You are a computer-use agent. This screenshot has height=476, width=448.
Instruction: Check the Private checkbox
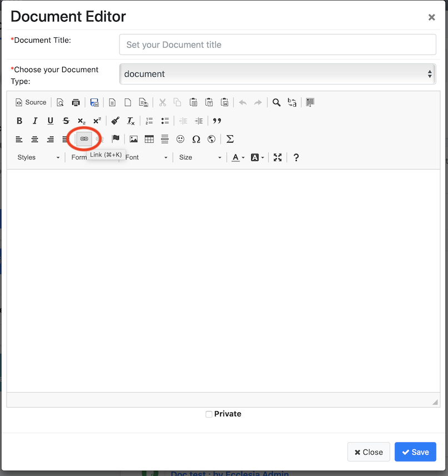pyautogui.click(x=209, y=414)
